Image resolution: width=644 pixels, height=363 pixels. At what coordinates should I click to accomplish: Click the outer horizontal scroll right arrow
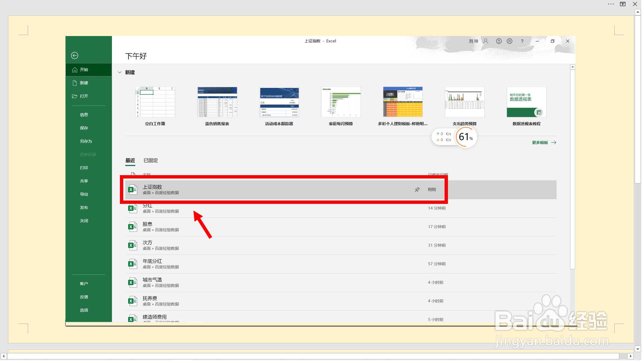[633, 358]
